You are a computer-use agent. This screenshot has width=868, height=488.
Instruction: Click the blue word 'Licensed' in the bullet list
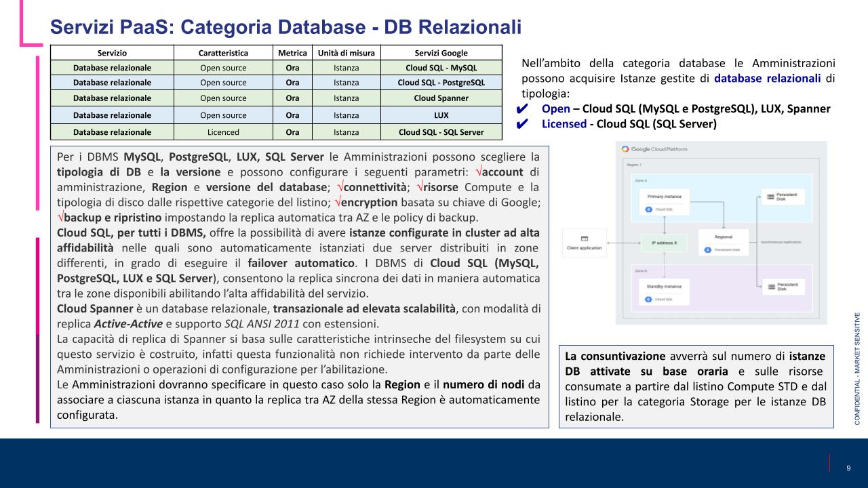[x=564, y=124]
